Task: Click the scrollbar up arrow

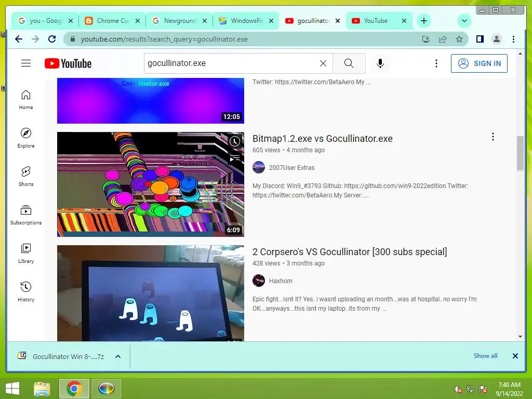Action: pos(520,54)
